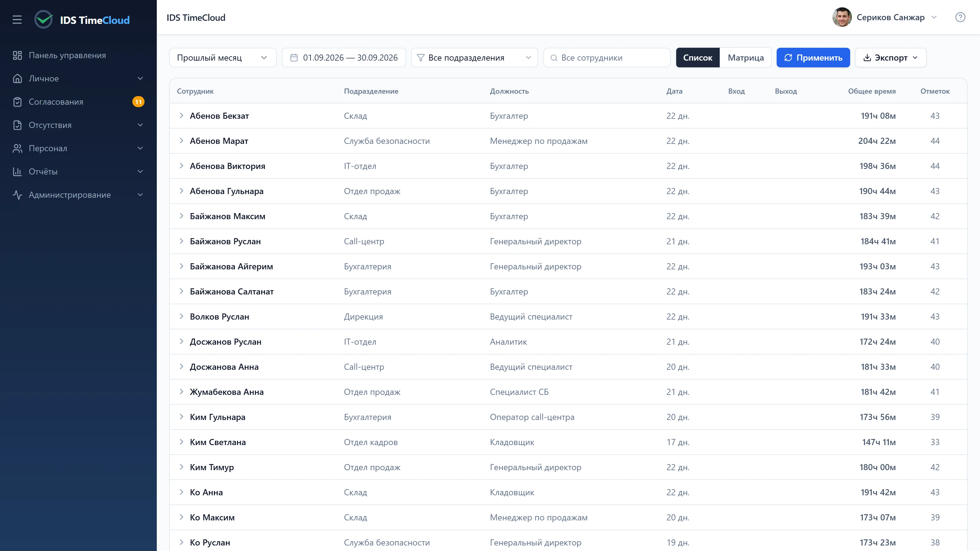Switch view to Матрица

click(x=746, y=58)
